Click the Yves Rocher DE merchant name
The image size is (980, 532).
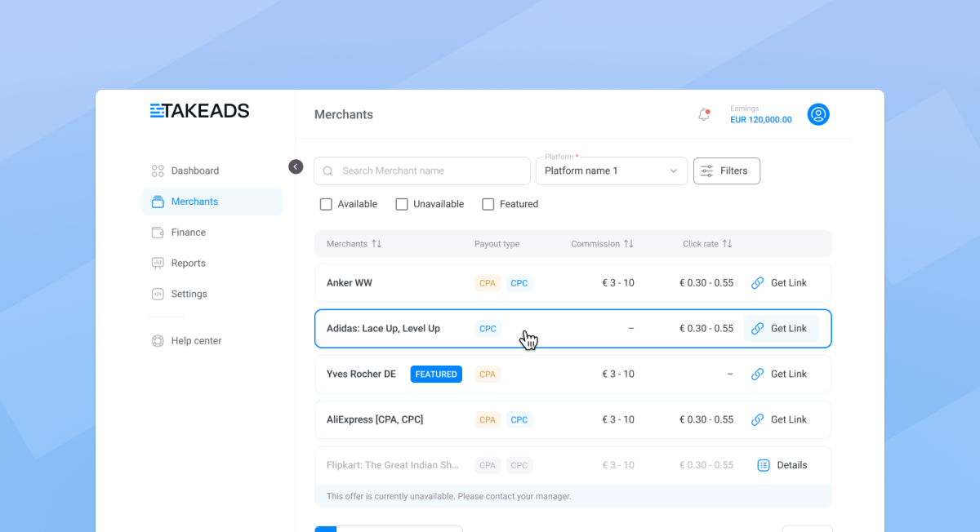pos(361,375)
